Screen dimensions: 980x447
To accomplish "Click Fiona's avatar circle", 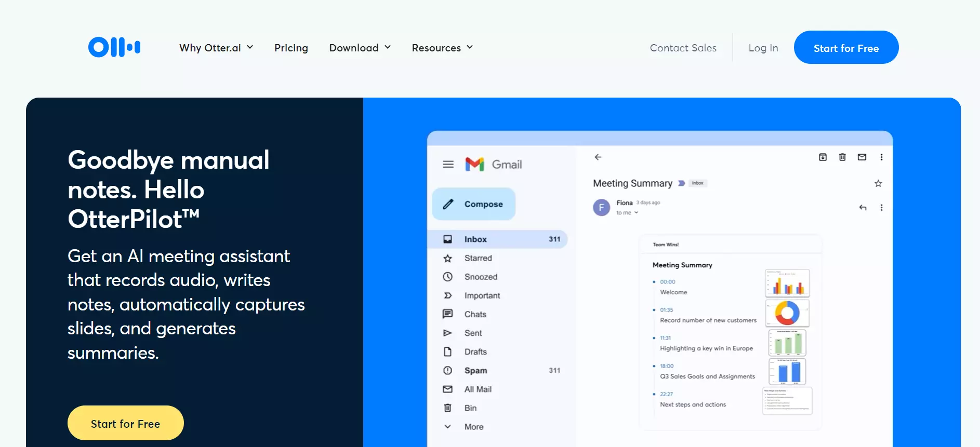I will click(x=601, y=208).
